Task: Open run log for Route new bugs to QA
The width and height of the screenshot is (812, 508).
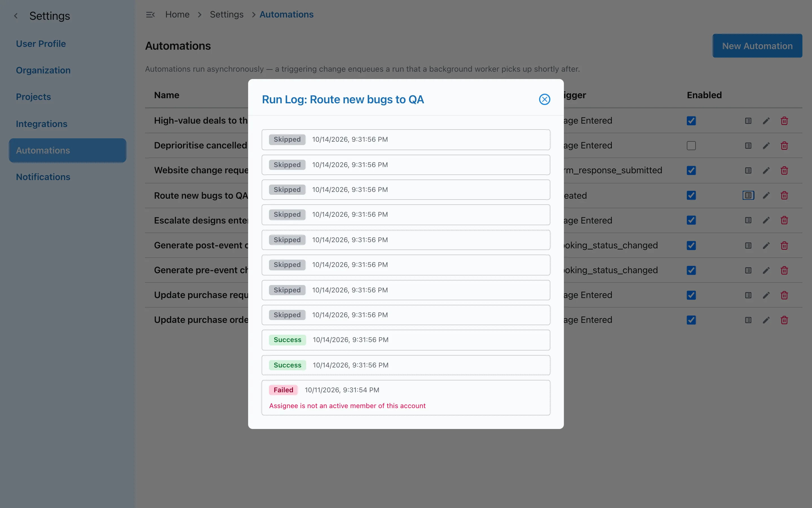Action: point(748,195)
